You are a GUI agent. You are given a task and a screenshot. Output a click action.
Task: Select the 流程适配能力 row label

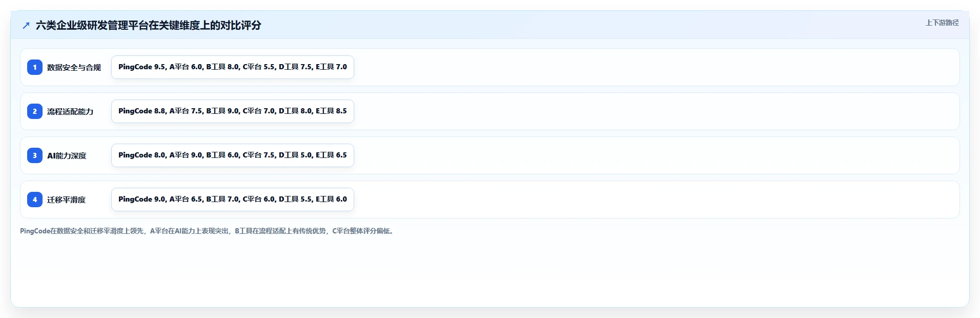tap(70, 111)
